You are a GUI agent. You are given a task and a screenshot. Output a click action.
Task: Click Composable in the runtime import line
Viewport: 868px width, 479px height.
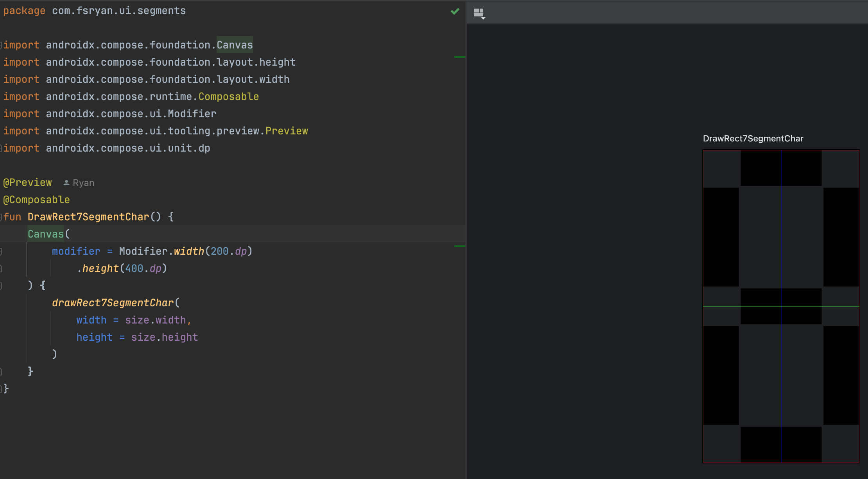pyautogui.click(x=229, y=97)
